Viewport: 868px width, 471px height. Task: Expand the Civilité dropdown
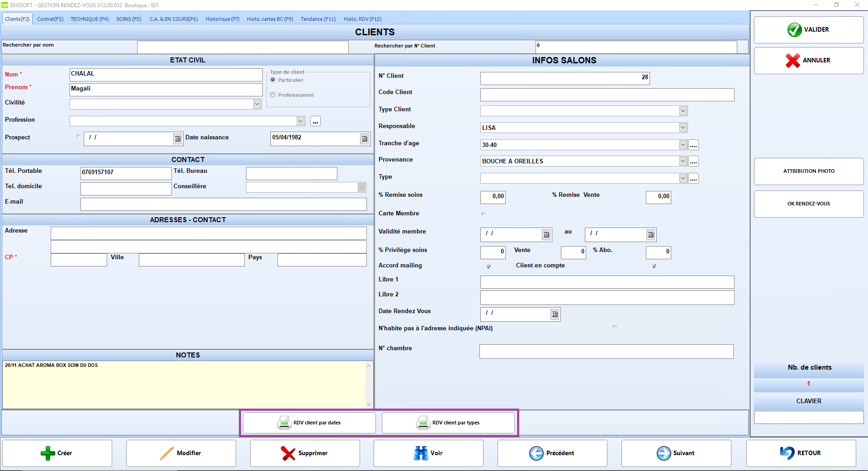[257, 104]
